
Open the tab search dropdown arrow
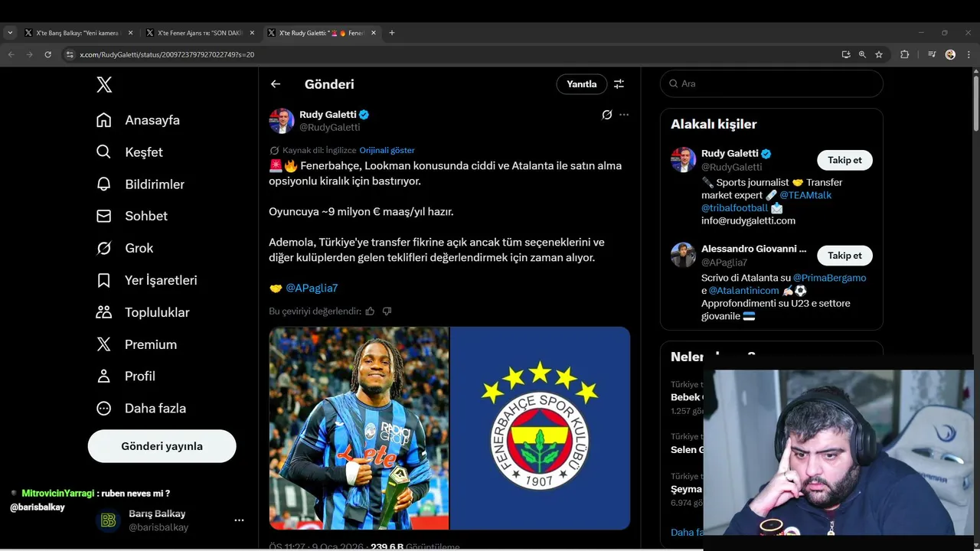click(x=10, y=33)
